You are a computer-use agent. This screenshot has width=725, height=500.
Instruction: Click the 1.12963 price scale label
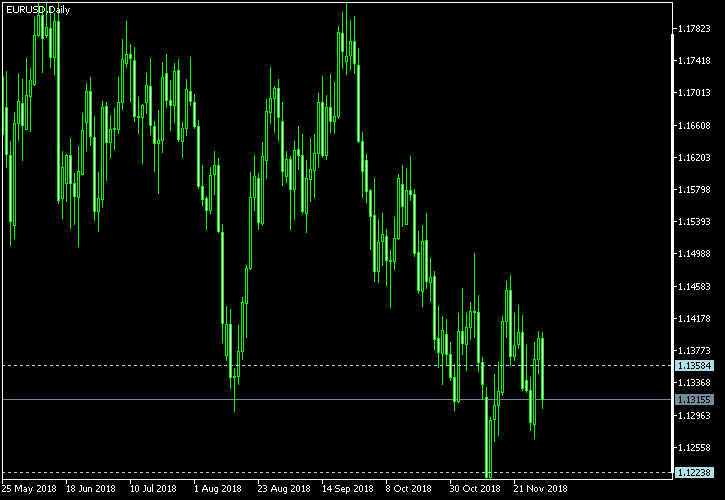click(x=694, y=415)
